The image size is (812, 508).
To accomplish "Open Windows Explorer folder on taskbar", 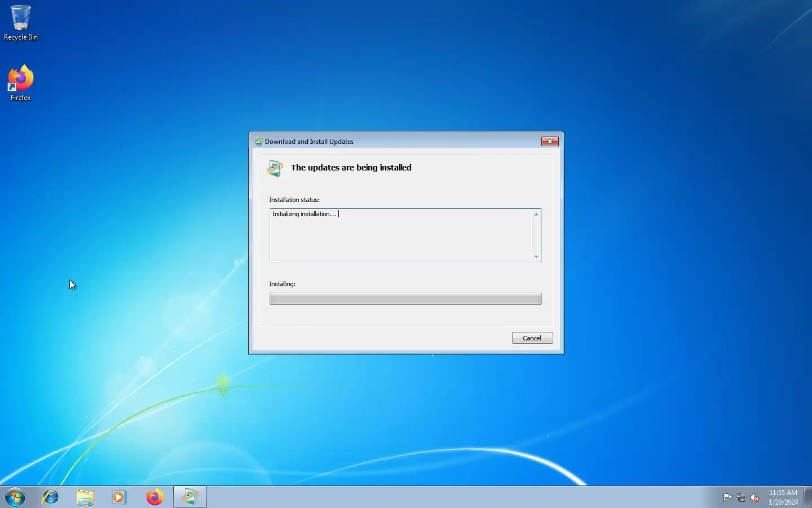I will (85, 497).
